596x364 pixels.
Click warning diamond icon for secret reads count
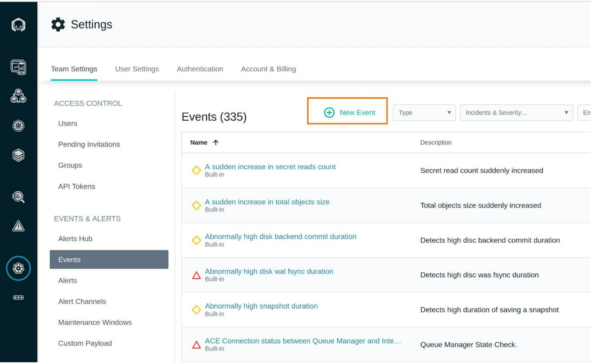(197, 171)
